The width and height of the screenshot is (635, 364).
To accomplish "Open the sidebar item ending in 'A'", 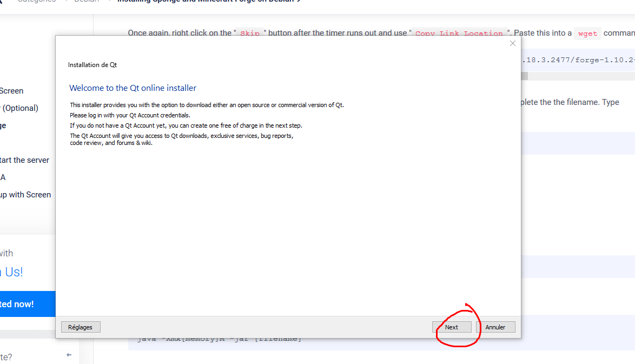I will (3, 177).
